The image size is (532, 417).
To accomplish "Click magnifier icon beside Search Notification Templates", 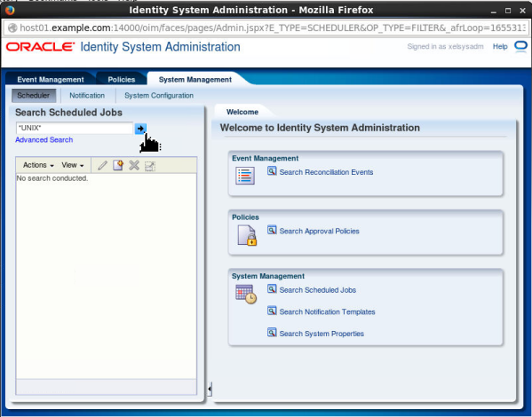I will pyautogui.click(x=272, y=311).
